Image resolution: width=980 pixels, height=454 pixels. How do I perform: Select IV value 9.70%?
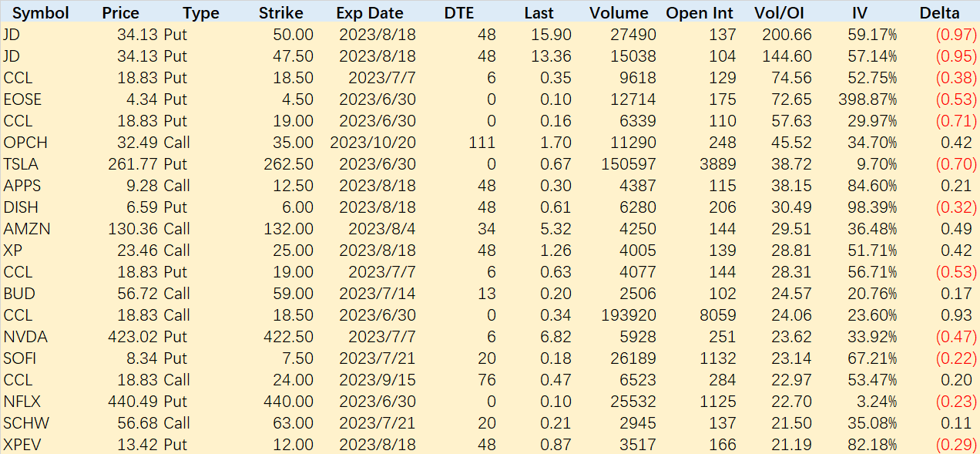[876, 164]
